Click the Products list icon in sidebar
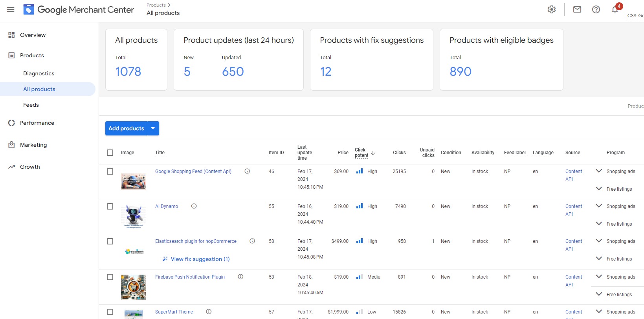 point(11,55)
